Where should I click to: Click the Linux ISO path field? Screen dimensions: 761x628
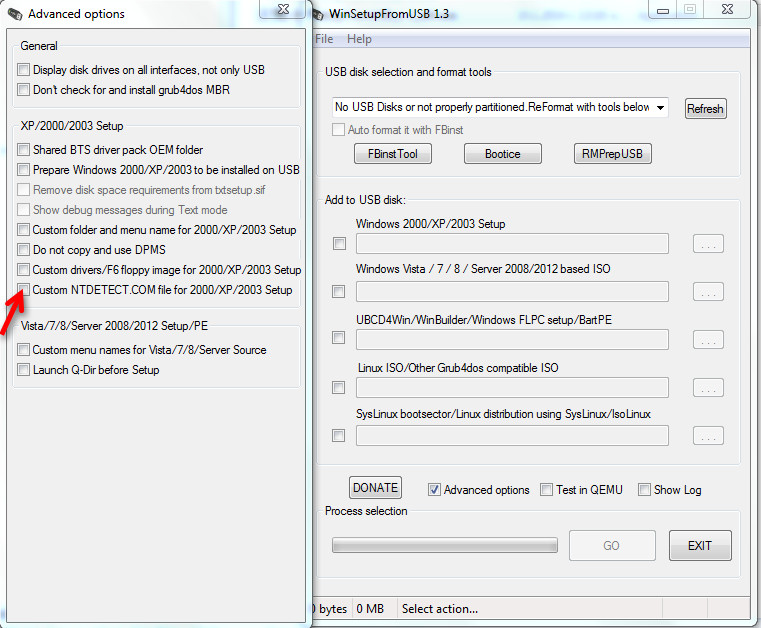tap(512, 388)
